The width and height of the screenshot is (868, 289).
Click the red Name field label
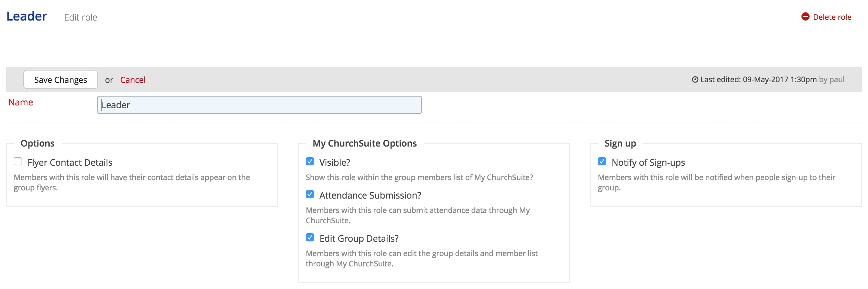pyautogui.click(x=21, y=102)
